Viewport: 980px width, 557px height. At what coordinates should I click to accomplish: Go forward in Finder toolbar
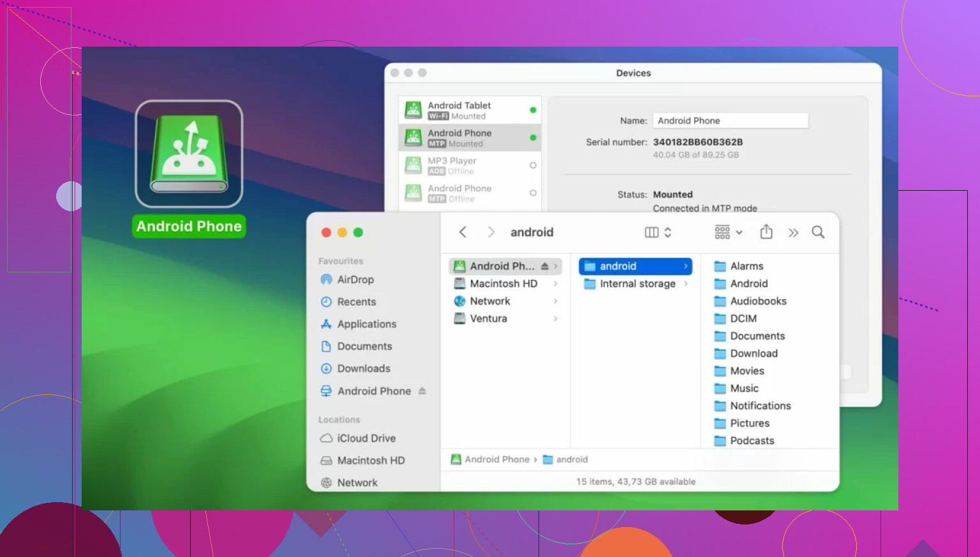(491, 232)
